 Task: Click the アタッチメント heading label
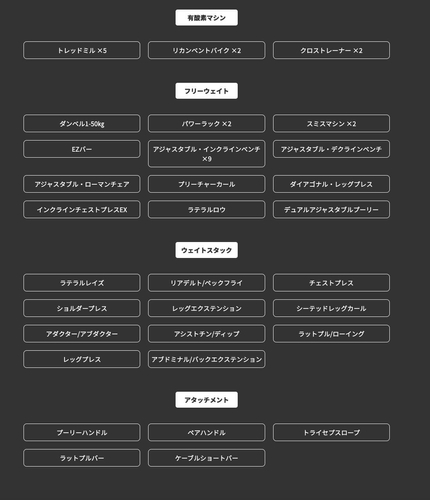[206, 400]
